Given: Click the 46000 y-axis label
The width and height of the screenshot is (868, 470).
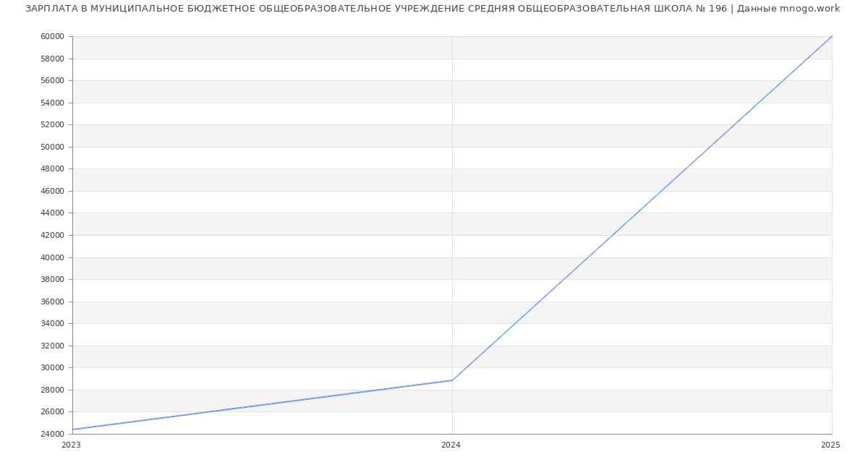Looking at the screenshot, I should pyautogui.click(x=52, y=191).
